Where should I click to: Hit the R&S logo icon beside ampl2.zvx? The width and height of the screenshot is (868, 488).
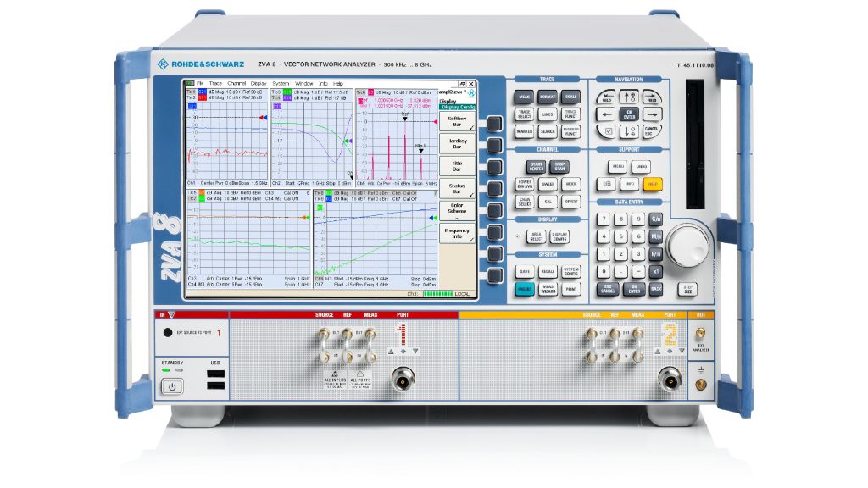coord(471,93)
